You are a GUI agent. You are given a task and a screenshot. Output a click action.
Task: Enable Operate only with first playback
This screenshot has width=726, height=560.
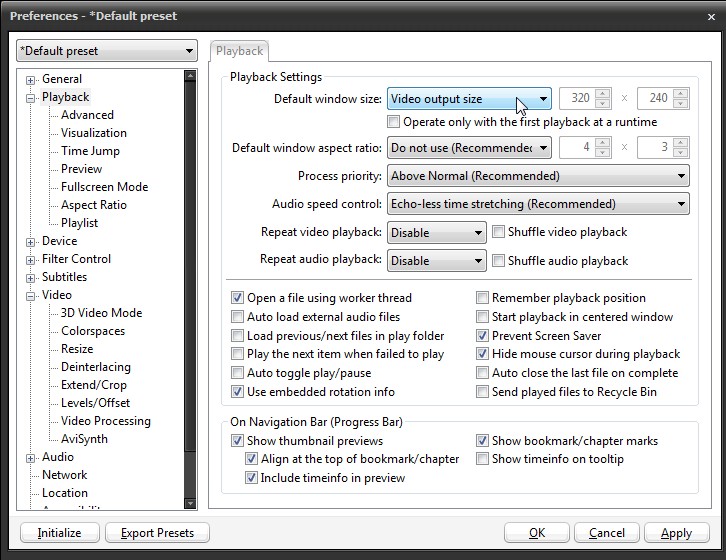pyautogui.click(x=394, y=122)
